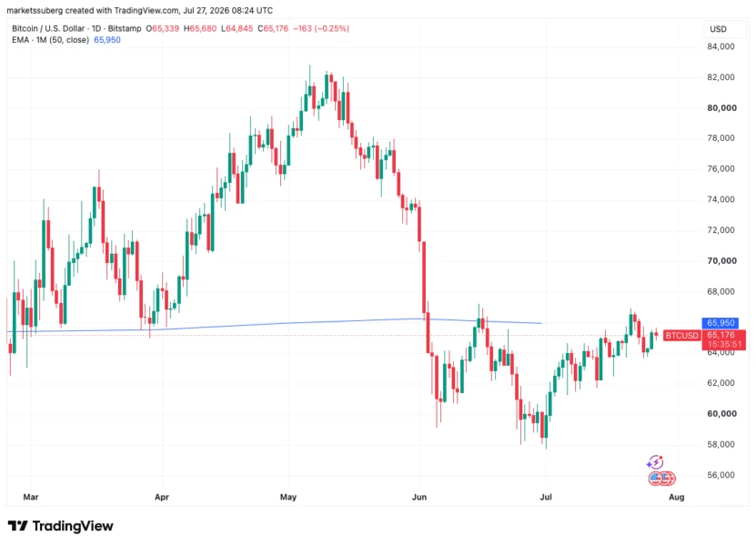Click the purple lightning event icon
The height and width of the screenshot is (546, 756).
coord(655,462)
